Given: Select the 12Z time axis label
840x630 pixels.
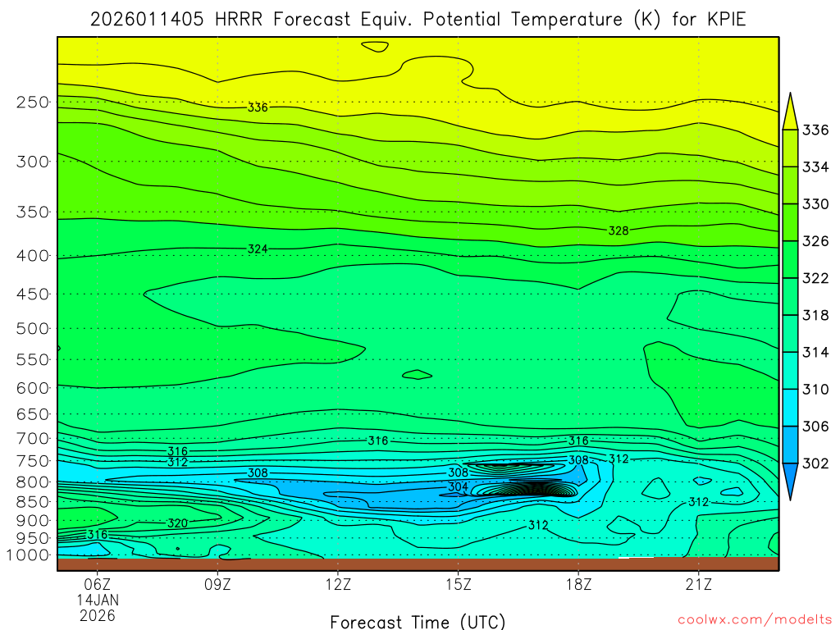Looking at the screenshot, I should [338, 584].
